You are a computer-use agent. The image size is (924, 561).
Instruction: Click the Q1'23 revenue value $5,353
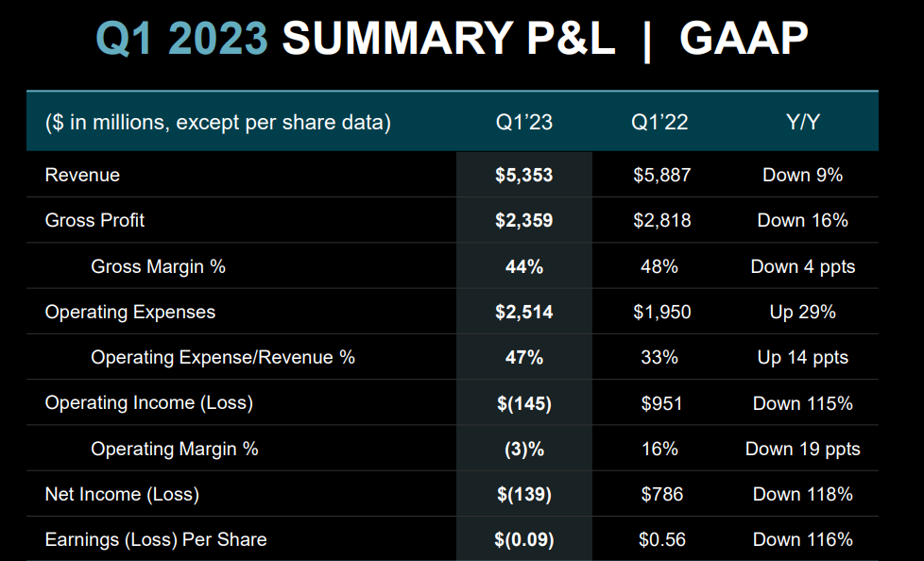point(524,175)
